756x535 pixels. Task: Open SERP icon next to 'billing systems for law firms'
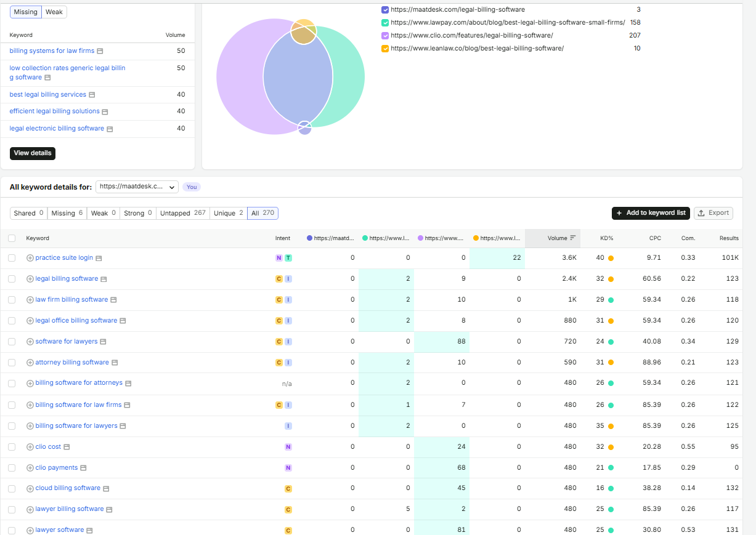[100, 51]
